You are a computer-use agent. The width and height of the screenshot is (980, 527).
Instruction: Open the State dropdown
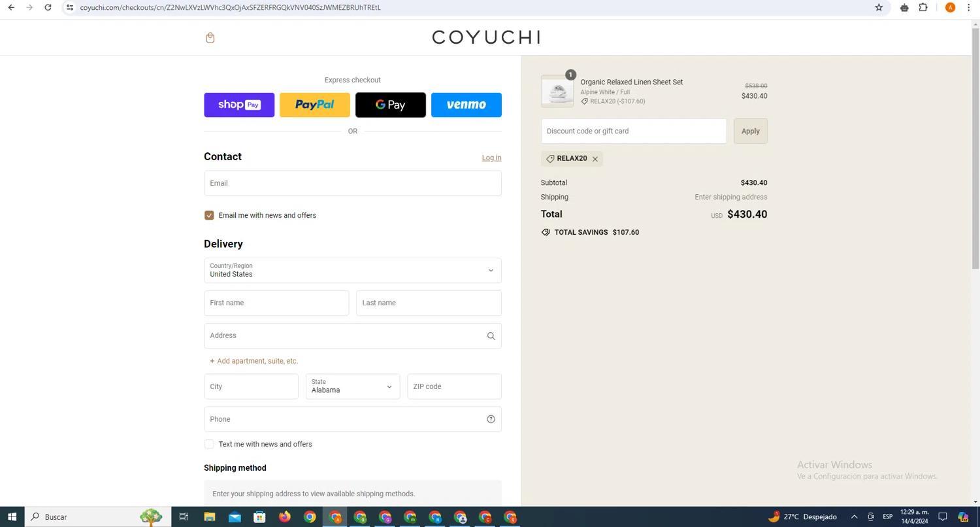(x=353, y=386)
